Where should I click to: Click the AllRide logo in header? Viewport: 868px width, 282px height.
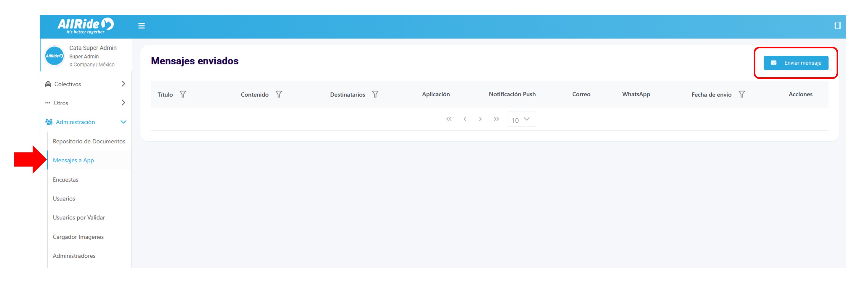click(x=85, y=26)
